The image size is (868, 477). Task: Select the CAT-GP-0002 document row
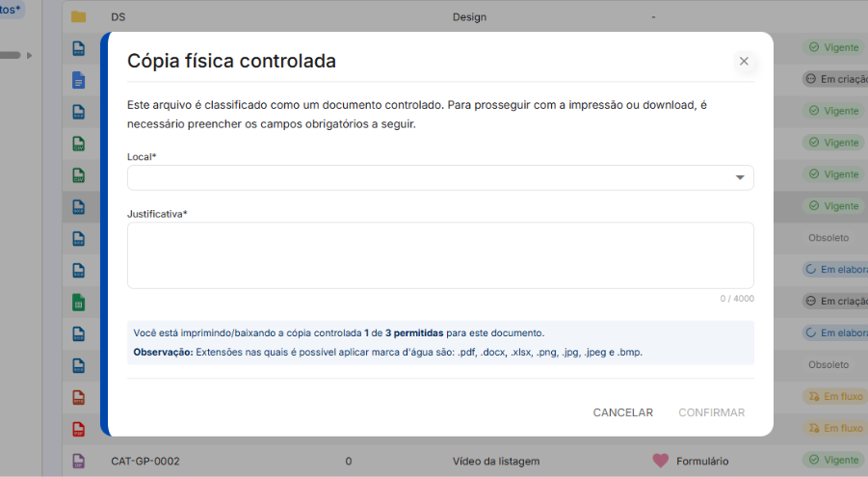pyautogui.click(x=145, y=461)
